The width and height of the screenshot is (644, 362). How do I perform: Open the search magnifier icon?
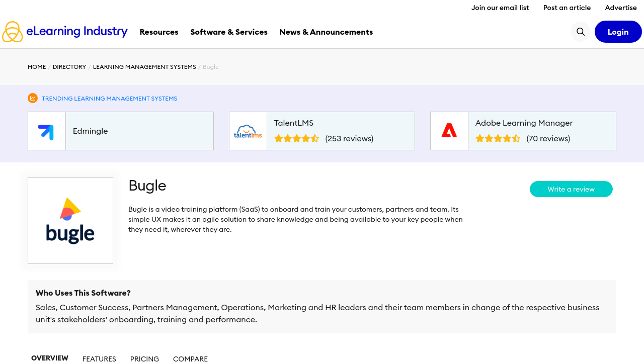[x=581, y=32]
